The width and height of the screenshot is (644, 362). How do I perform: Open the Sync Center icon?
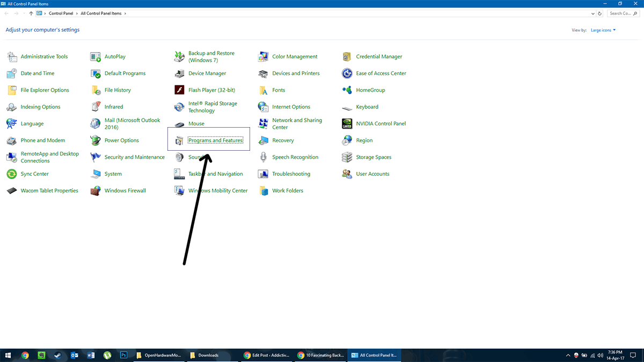(12, 174)
